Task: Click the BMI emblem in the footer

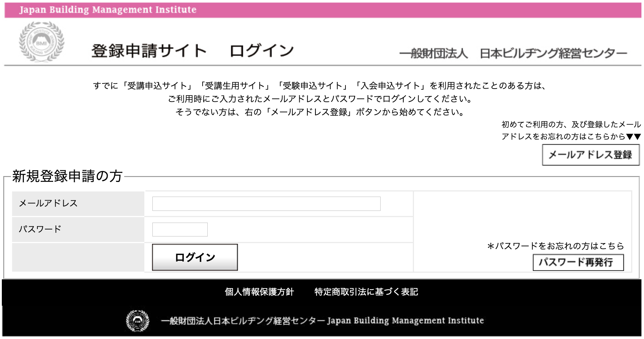Action: tap(138, 321)
